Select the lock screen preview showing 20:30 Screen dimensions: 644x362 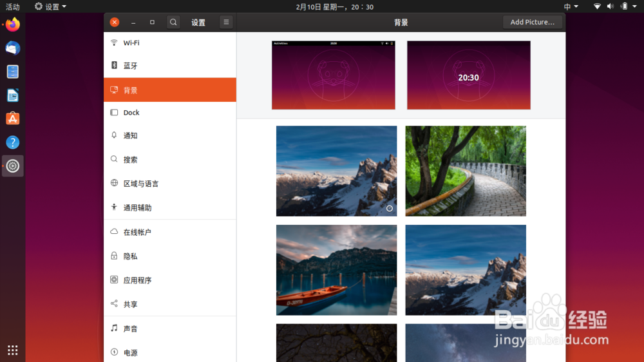[469, 75]
